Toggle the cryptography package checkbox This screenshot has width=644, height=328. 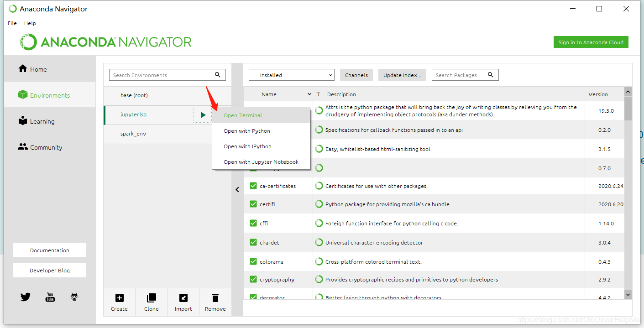pos(253,279)
